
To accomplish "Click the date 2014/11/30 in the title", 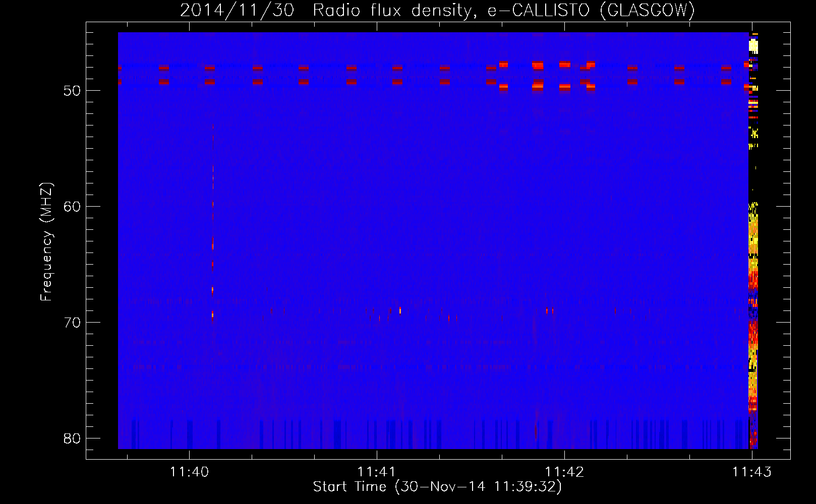I will [237, 10].
